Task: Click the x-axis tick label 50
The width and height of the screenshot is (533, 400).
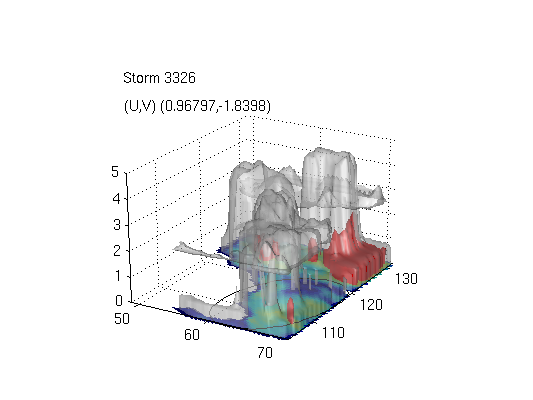Action: coord(122,319)
